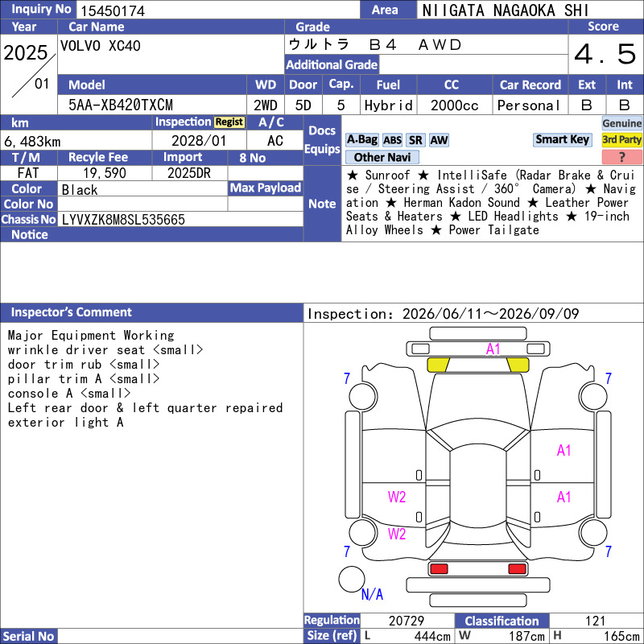Click the right yellow headlight on the diagram
The image size is (644, 644).
coord(518,365)
